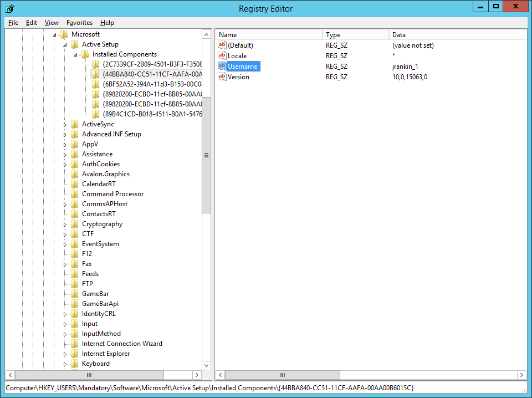The height and width of the screenshot is (398, 532).
Task: Open the Favorites menu
Action: tap(79, 23)
